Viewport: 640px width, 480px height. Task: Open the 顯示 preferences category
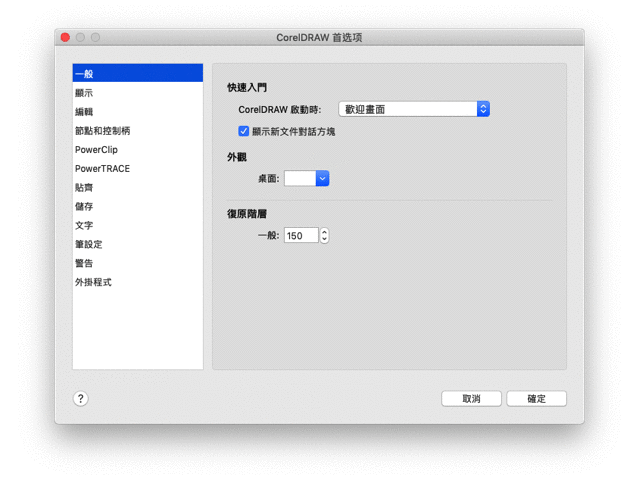[138, 93]
